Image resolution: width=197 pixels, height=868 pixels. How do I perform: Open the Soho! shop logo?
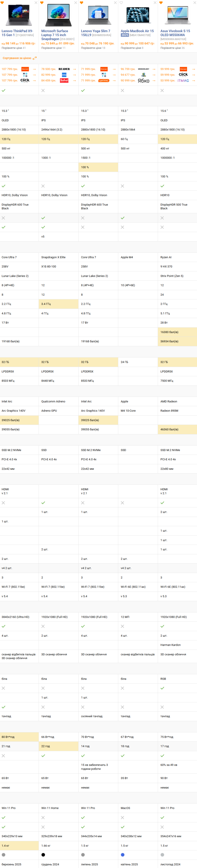tap(64, 81)
